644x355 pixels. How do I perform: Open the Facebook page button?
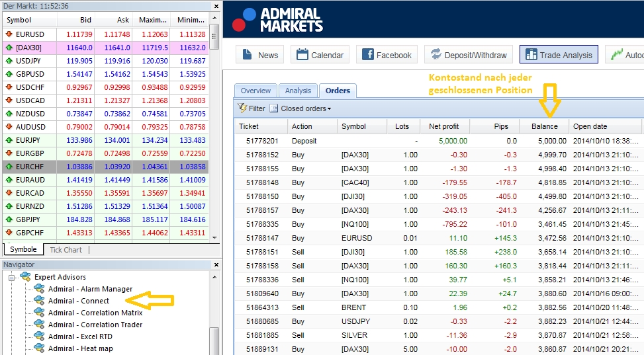pos(387,55)
